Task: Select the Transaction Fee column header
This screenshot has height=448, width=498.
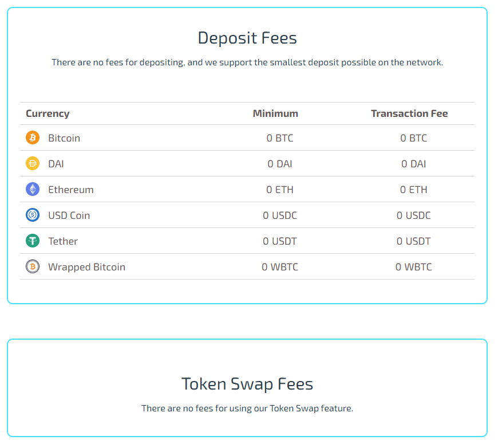Action: tap(409, 113)
